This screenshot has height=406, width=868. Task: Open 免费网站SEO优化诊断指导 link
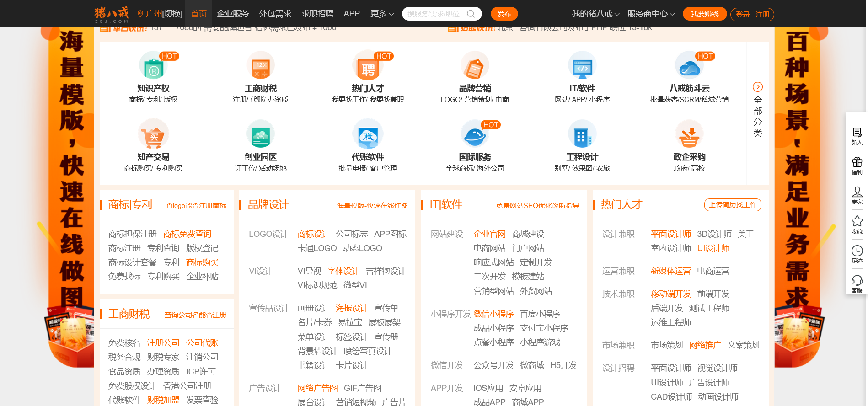537,205
